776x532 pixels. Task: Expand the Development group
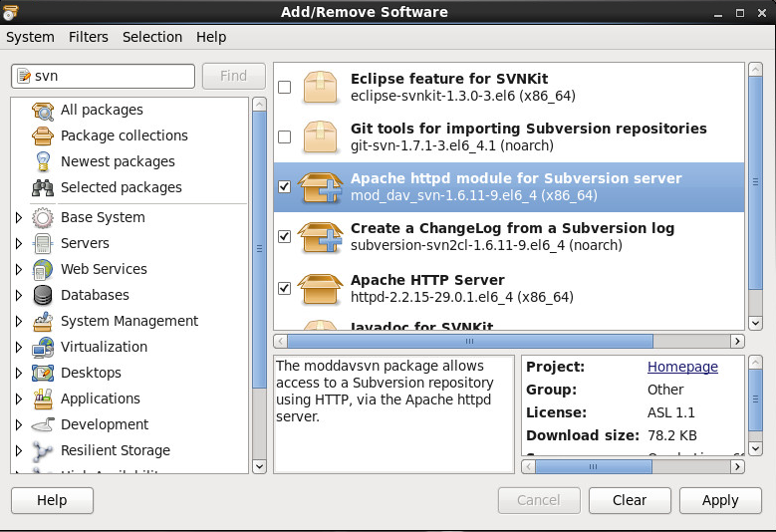click(x=19, y=424)
